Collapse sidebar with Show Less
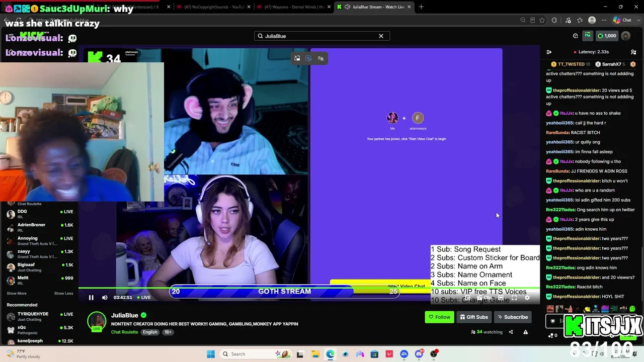 [x=63, y=294]
